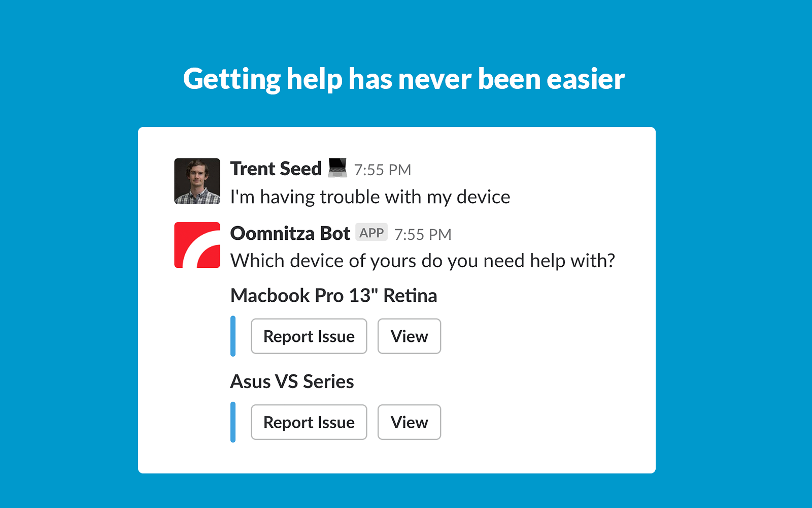View the Macbook Pro 13" Retina device

pos(409,336)
